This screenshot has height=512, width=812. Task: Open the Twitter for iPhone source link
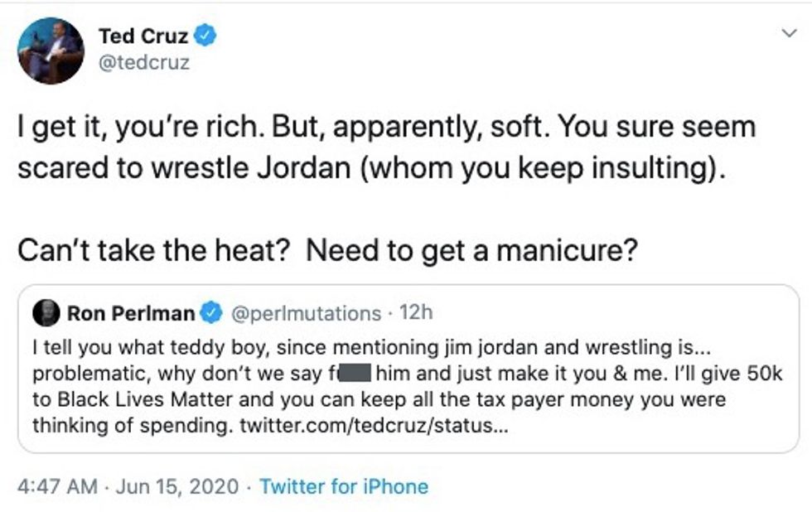coord(344,485)
